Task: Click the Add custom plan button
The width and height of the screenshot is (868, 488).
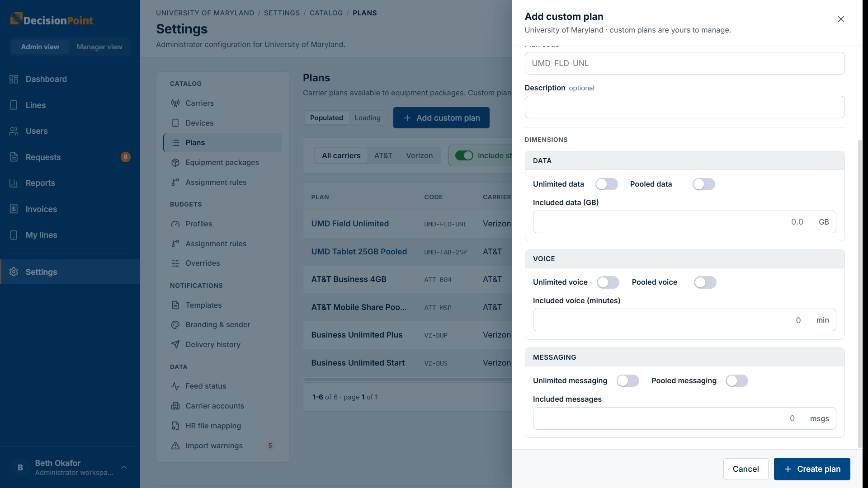Action: (441, 118)
